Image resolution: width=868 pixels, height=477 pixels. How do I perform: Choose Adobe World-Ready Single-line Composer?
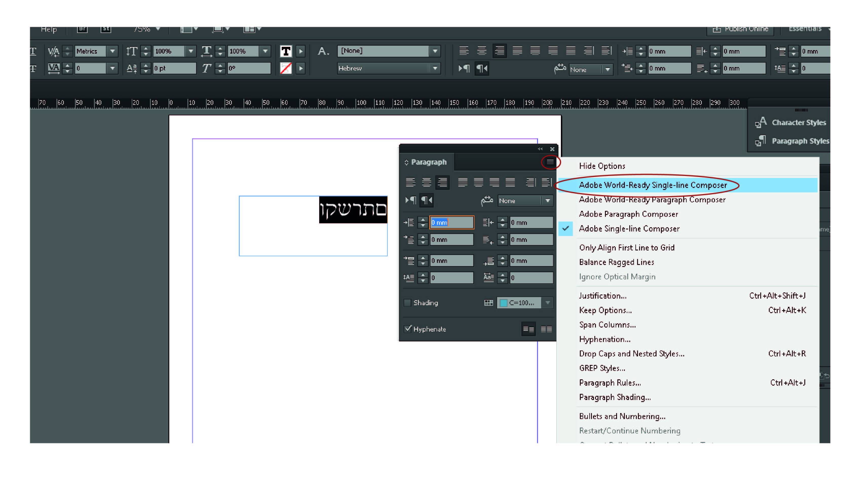point(653,185)
